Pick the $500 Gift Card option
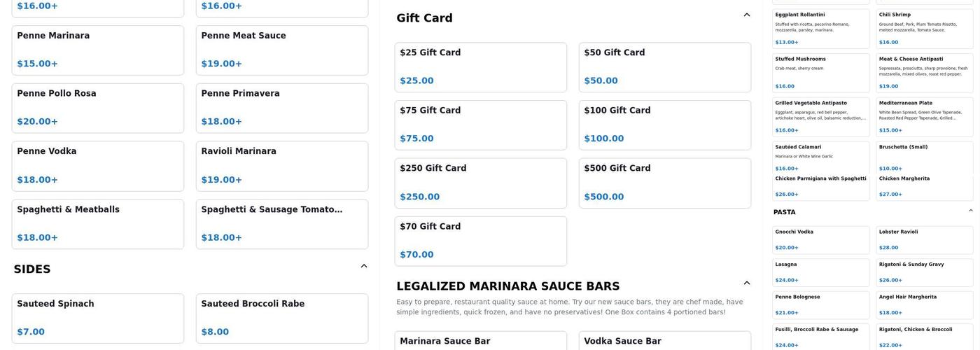This screenshot has height=350, width=980. click(664, 183)
